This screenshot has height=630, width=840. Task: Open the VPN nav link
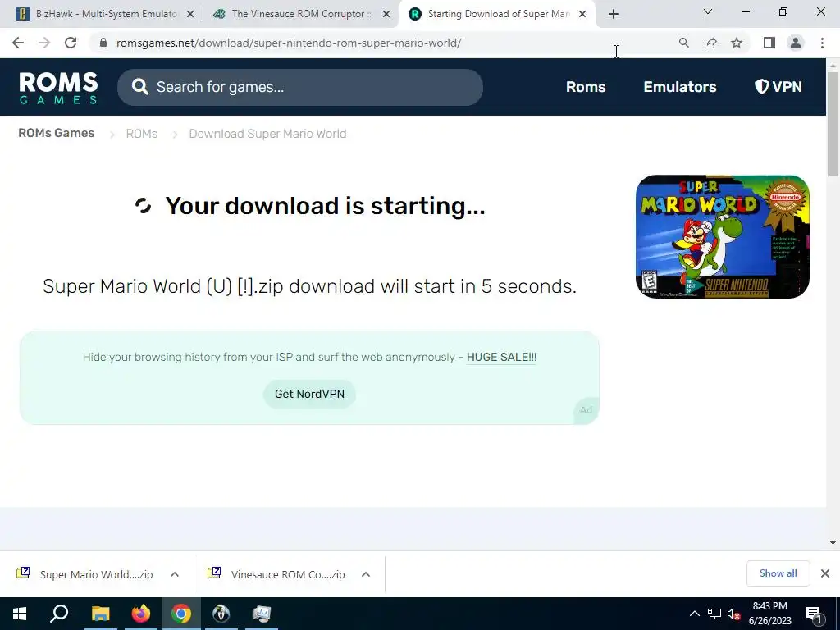778,87
